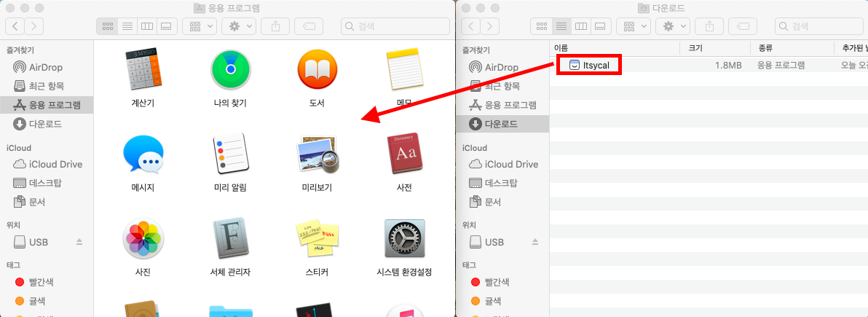Open Documents (문서) in Applications window sidebar
The height and width of the screenshot is (317, 868).
(47, 202)
